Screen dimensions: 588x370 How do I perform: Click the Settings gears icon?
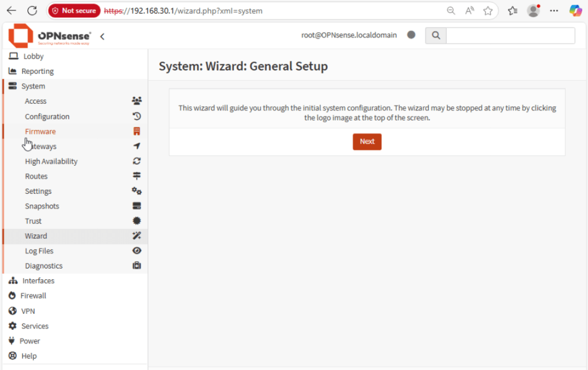tap(137, 191)
